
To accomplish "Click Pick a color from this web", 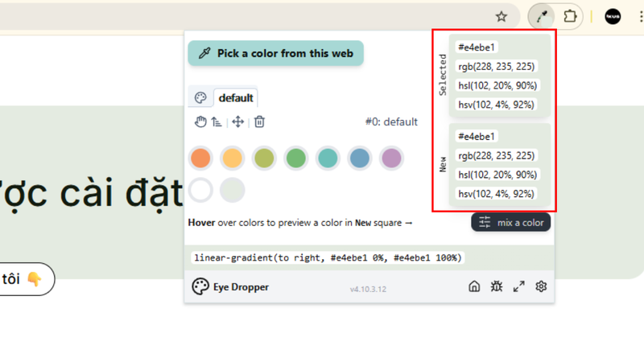I will [275, 53].
